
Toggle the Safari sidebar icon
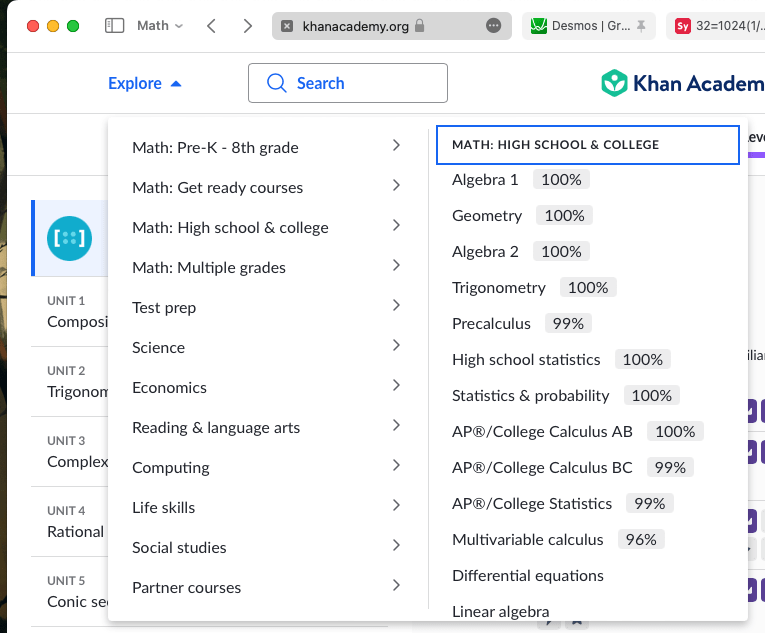[115, 25]
